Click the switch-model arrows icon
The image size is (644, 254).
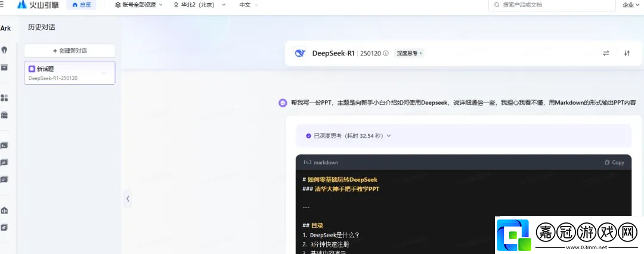pyautogui.click(x=606, y=54)
